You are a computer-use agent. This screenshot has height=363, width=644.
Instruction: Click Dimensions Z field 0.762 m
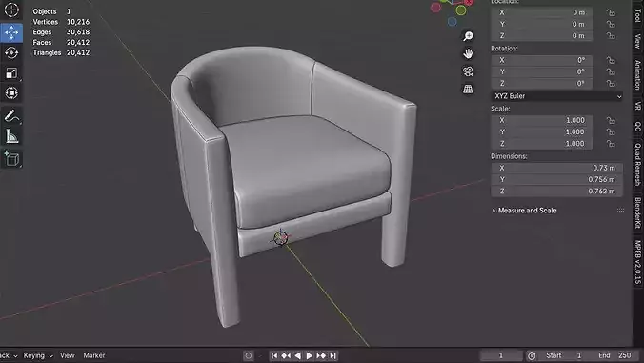(557, 191)
